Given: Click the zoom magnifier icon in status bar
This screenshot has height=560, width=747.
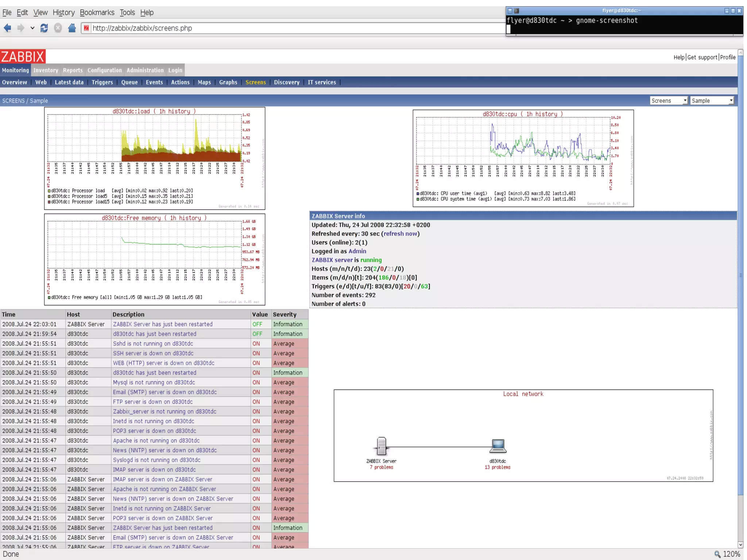Looking at the screenshot, I should pyautogui.click(x=717, y=554).
